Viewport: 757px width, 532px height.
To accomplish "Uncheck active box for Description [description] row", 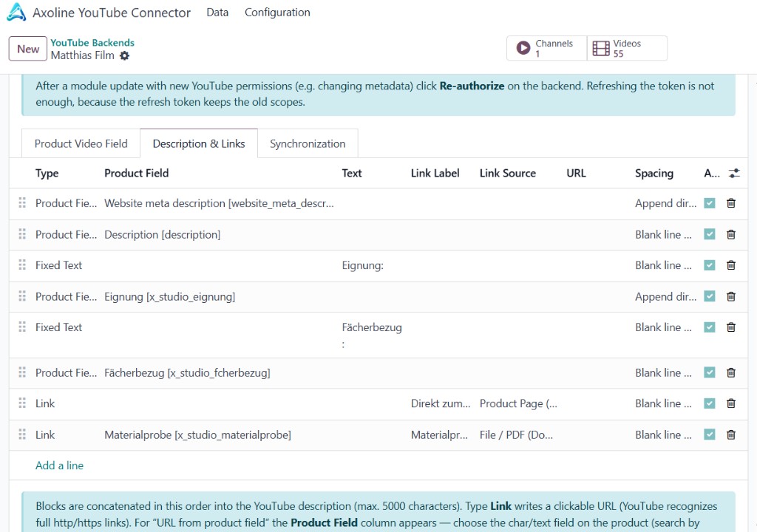I will pyautogui.click(x=709, y=235).
